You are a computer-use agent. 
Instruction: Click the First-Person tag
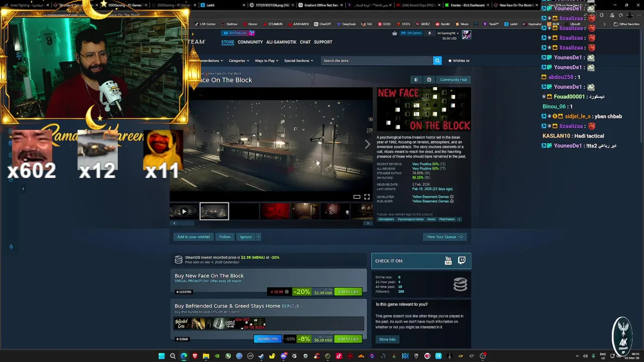click(x=447, y=219)
